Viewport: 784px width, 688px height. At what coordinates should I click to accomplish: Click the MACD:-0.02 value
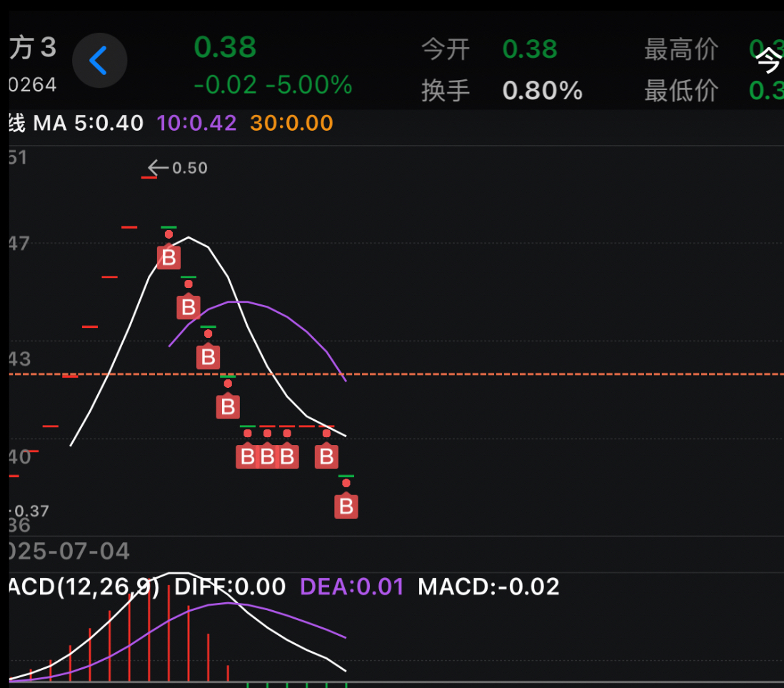tap(488, 587)
